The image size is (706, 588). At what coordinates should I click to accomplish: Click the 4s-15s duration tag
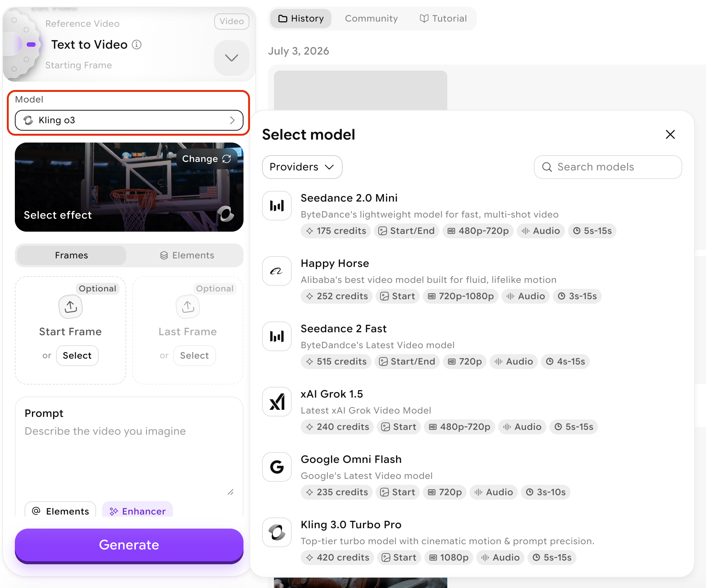coord(565,362)
